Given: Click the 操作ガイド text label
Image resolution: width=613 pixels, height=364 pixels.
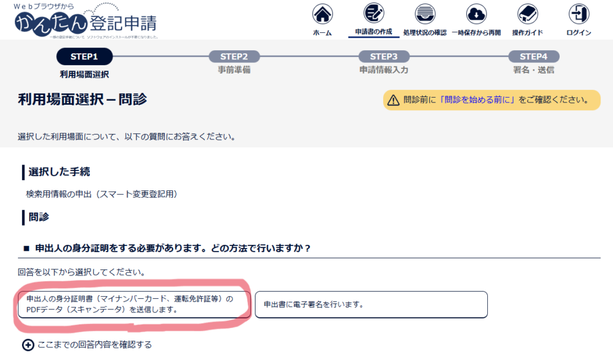Looking at the screenshot, I should 527,32.
